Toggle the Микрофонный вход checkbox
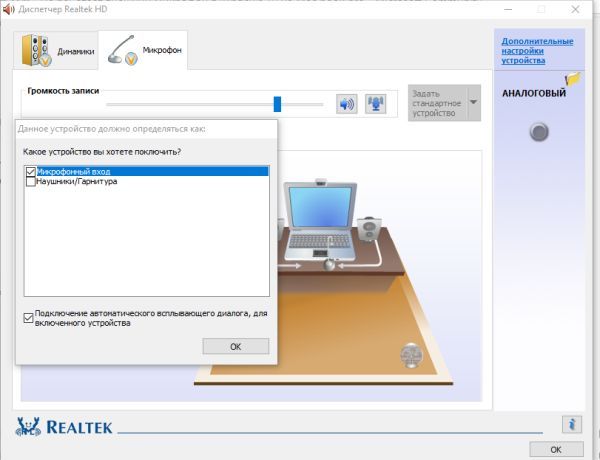 [31, 171]
